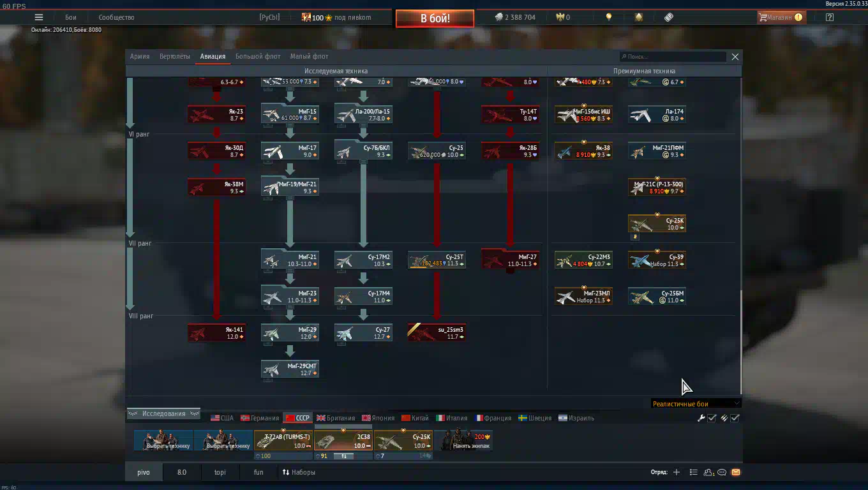Select the Су-25К crew slot
This screenshot has height=490, width=868.
tap(403, 441)
